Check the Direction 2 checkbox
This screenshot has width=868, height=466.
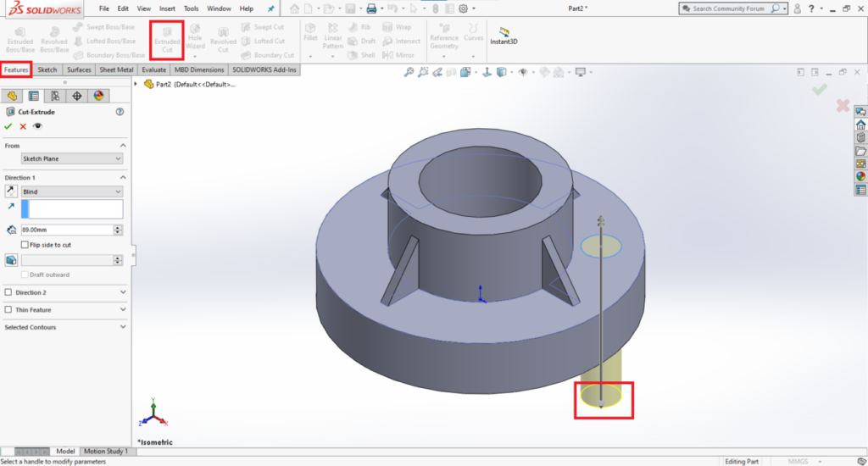pyautogui.click(x=8, y=292)
